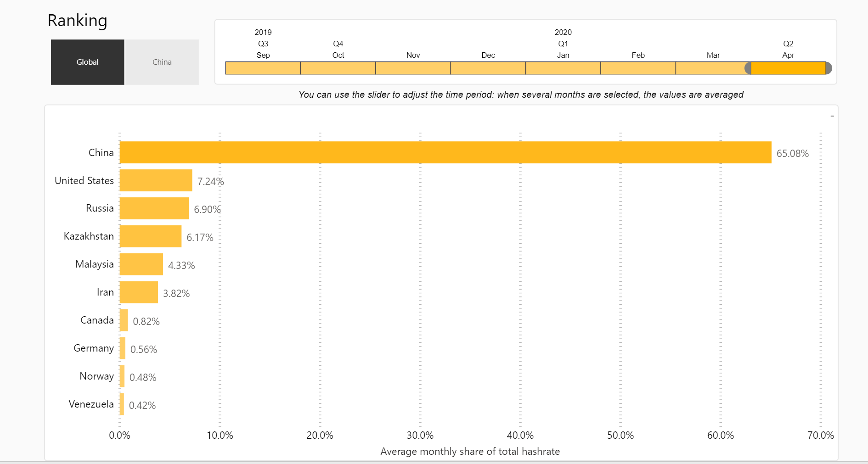The width and height of the screenshot is (868, 464).
Task: Select the Oct segment of the time slider
Action: click(x=338, y=67)
